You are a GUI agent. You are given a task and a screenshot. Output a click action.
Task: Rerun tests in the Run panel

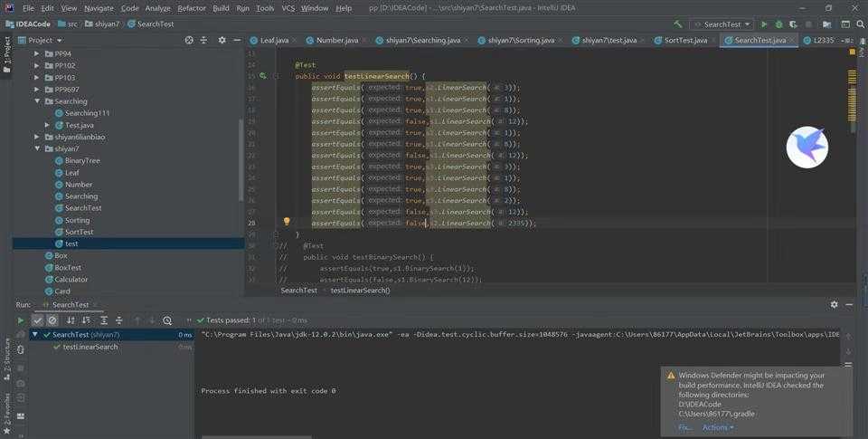21,320
